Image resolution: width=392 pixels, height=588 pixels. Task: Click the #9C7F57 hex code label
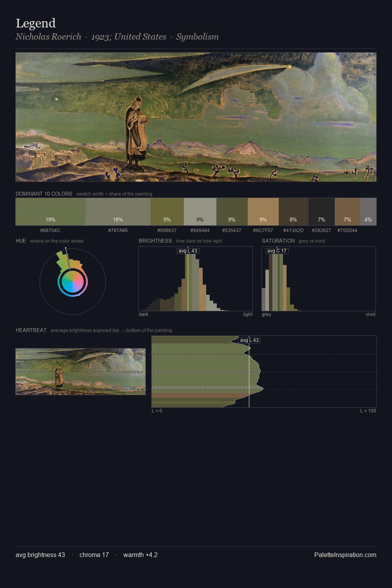263,230
